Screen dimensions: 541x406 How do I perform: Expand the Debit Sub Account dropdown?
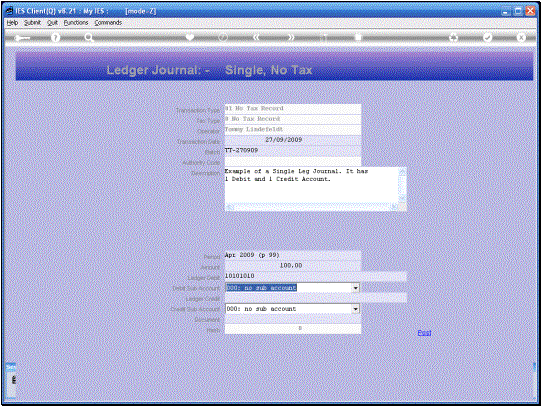(x=356, y=288)
